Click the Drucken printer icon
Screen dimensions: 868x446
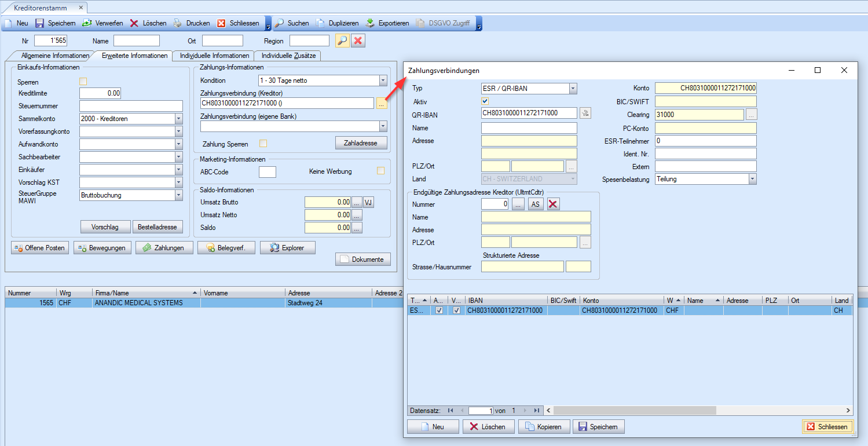[x=178, y=23]
